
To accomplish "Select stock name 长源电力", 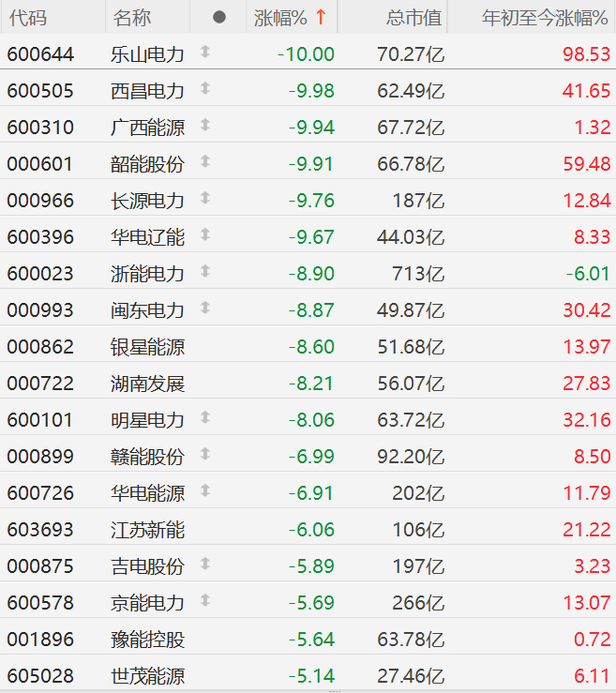I will tap(147, 201).
